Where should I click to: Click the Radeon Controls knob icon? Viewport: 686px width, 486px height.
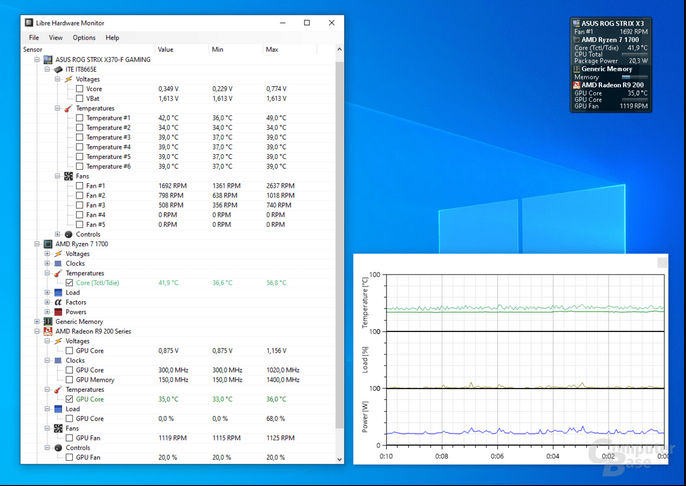pos(58,448)
